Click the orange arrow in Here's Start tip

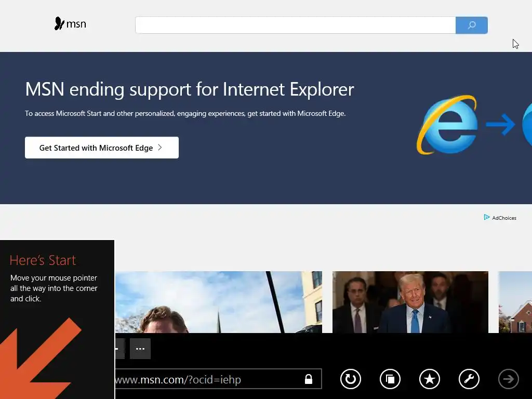tap(37, 360)
